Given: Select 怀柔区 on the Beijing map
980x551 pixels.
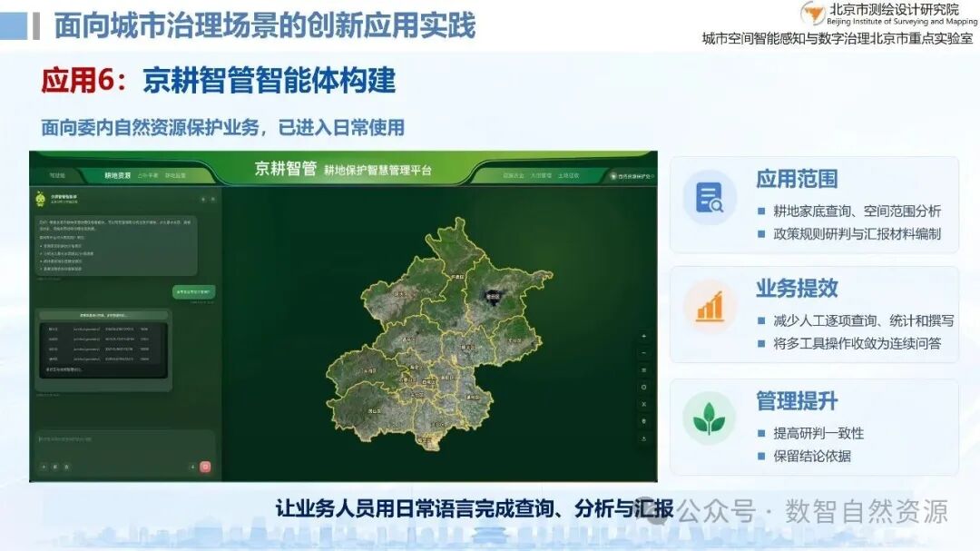Looking at the screenshot, I should [456, 277].
